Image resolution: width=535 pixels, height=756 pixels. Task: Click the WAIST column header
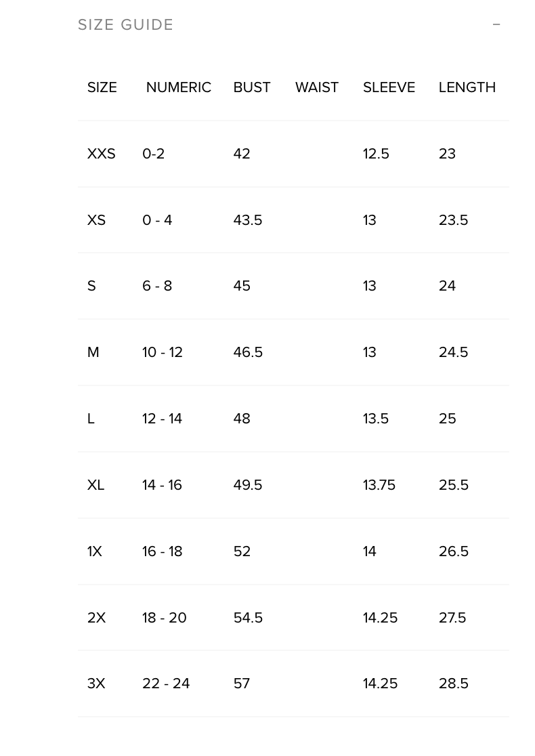click(317, 87)
